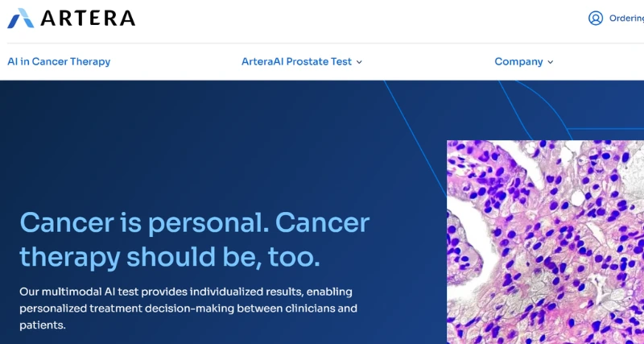
Task: Open the Ordering link in the header
Action: (626, 19)
